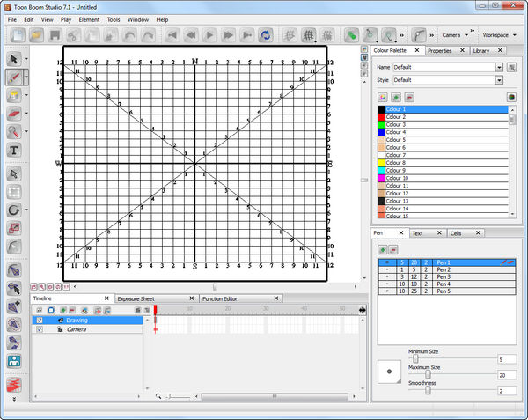The height and width of the screenshot is (420, 528).
Task: Uncheck the Drawing layer checkbox
Action: tap(38, 321)
